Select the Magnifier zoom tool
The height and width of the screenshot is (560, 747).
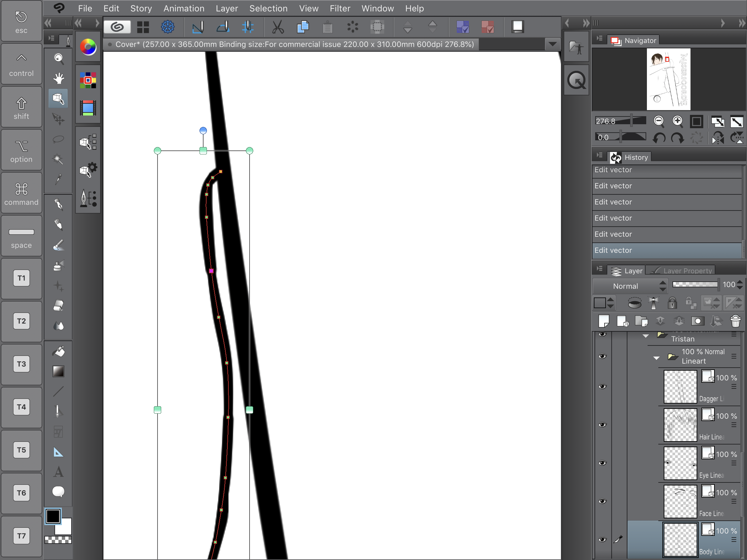pyautogui.click(x=59, y=59)
